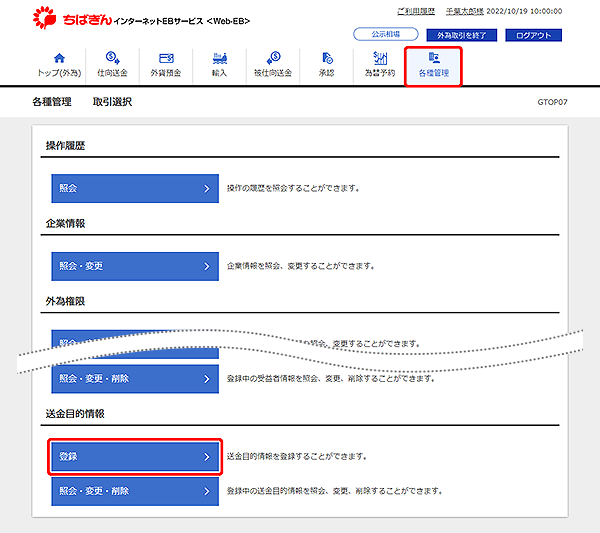This screenshot has height=533, width=600.
Task: Click 送金目的情報 登録 button label
Action: click(68, 456)
